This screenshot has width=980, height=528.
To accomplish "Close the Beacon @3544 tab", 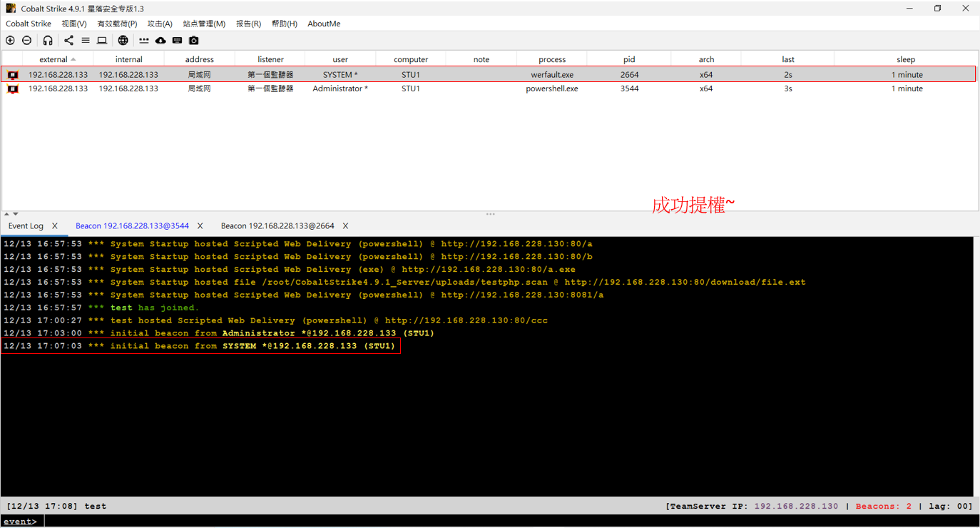I will tap(200, 226).
